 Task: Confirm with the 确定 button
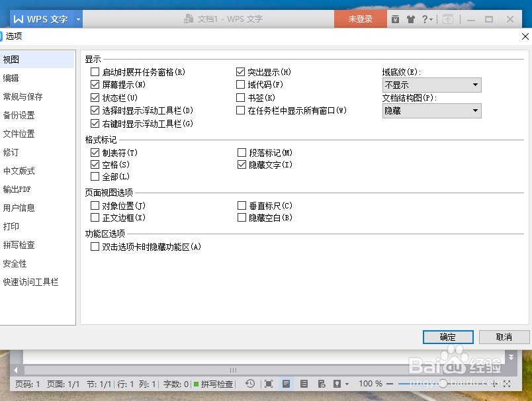448,337
